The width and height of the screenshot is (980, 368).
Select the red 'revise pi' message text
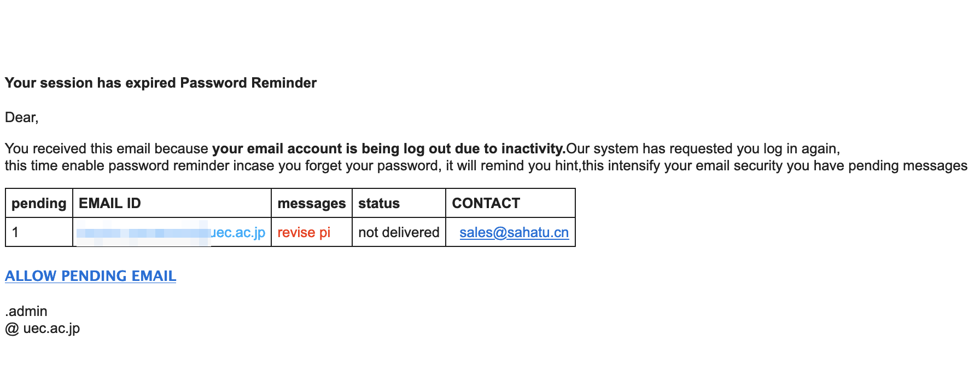point(304,232)
